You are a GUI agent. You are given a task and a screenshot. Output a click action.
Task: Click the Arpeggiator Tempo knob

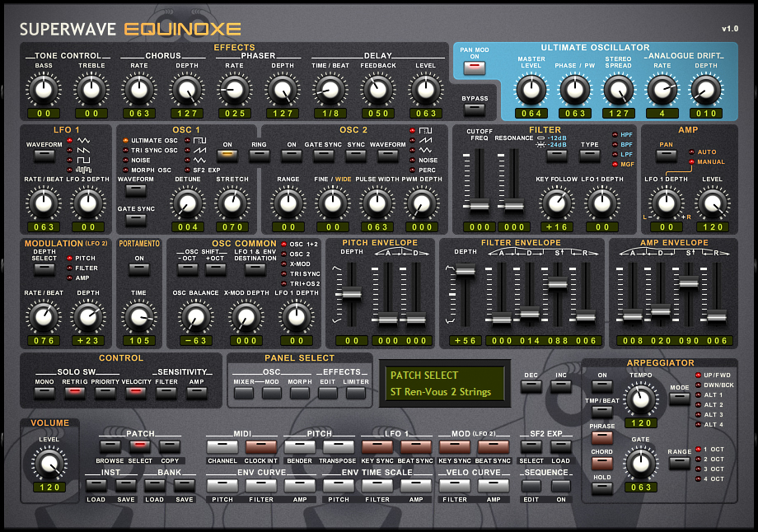[x=638, y=400]
